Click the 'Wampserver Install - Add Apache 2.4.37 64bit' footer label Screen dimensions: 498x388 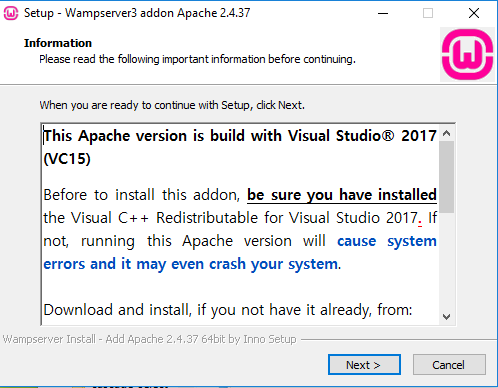point(149,339)
